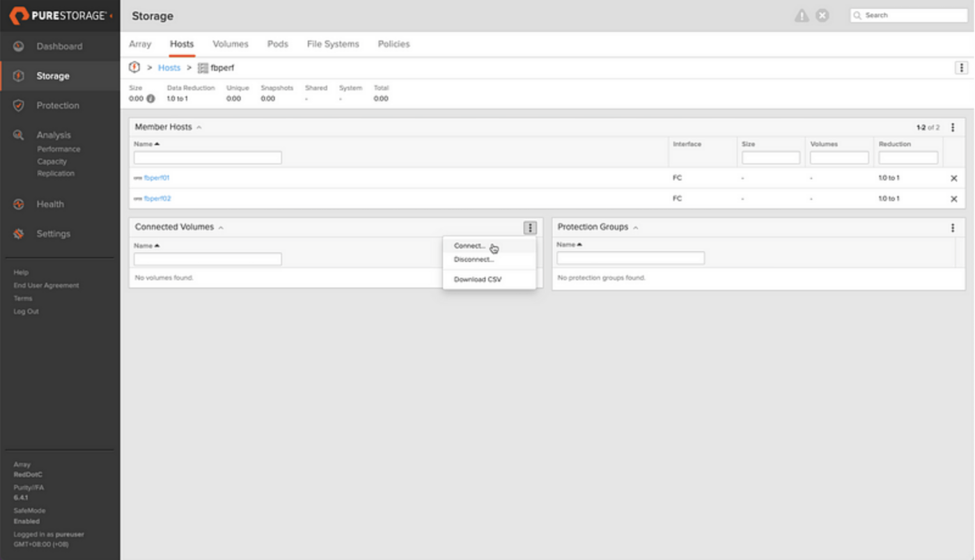975x560 pixels.
Task: Select Storage in the sidebar
Action: pyautogui.click(x=53, y=76)
